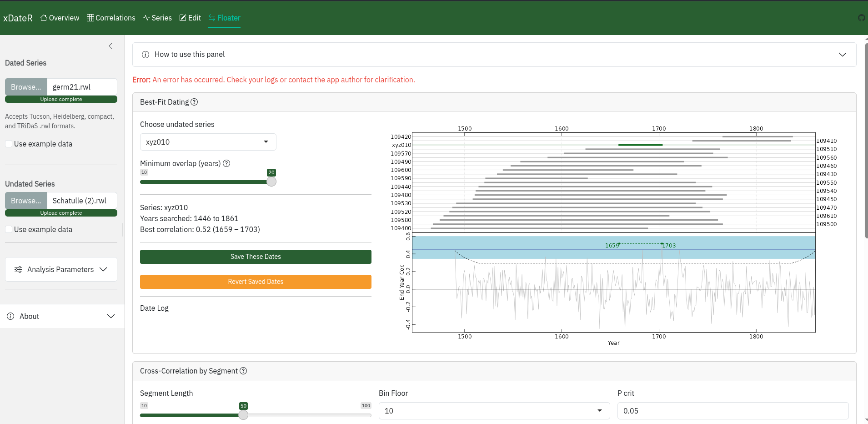Click help icon beside Minimum overlap
This screenshot has width=868, height=424.
point(226,163)
